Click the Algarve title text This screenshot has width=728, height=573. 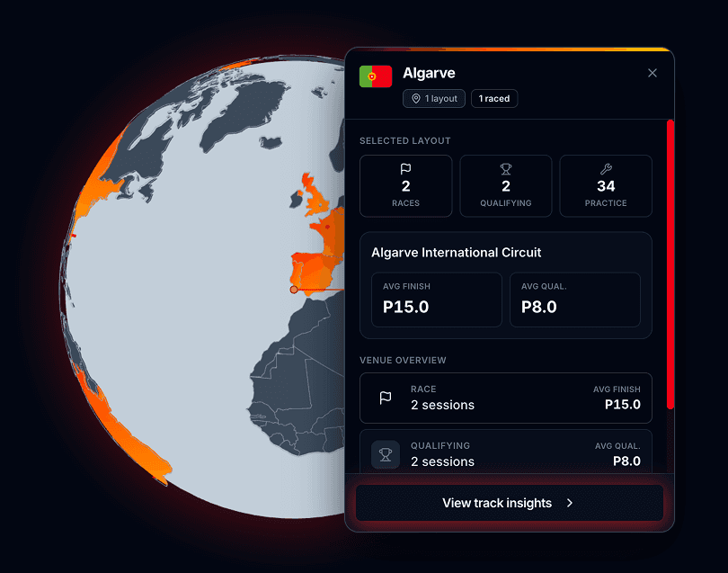429,73
